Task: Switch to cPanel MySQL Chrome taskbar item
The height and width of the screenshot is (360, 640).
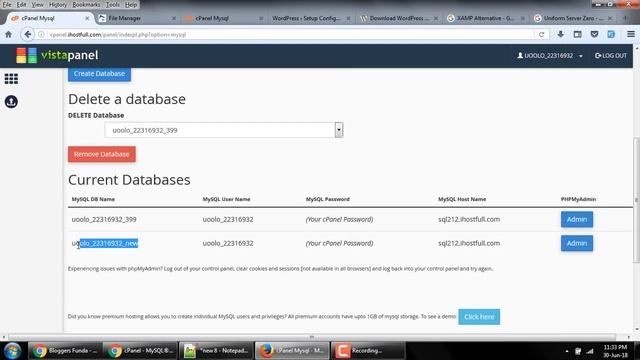Action: click(140, 351)
